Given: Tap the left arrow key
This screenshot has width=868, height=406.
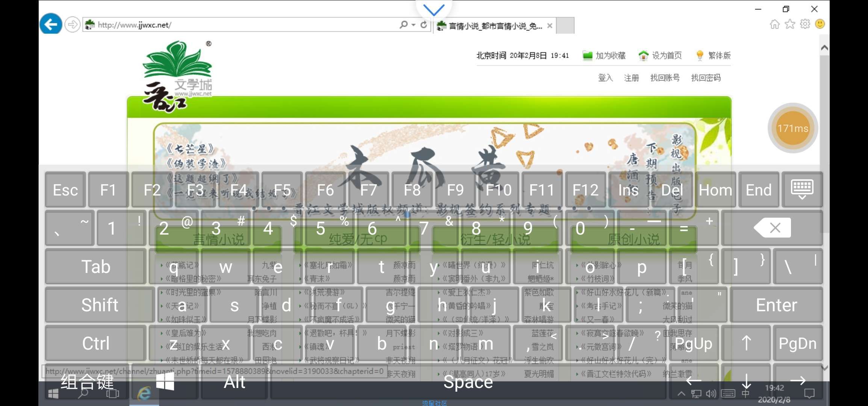Looking at the screenshot, I should coord(694,381).
